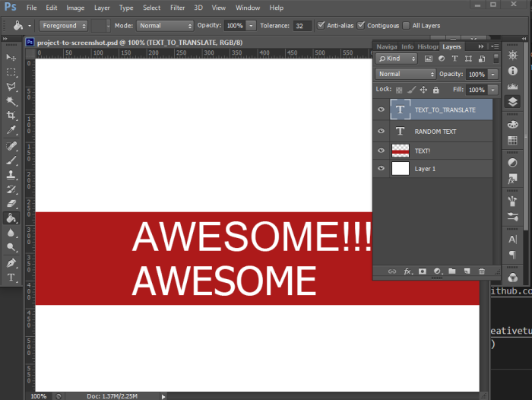Image resolution: width=532 pixels, height=400 pixels.
Task: Open layer Fill arrow dropdown
Action: (493, 90)
